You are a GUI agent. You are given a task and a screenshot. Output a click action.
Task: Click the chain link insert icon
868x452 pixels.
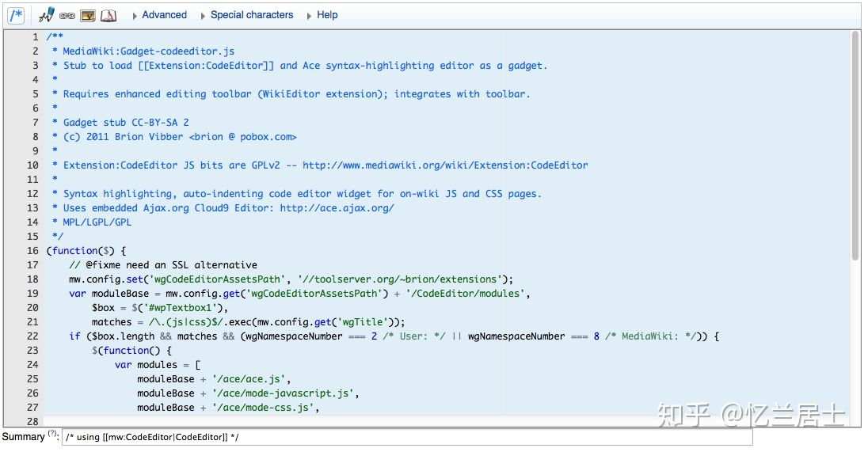coord(67,16)
